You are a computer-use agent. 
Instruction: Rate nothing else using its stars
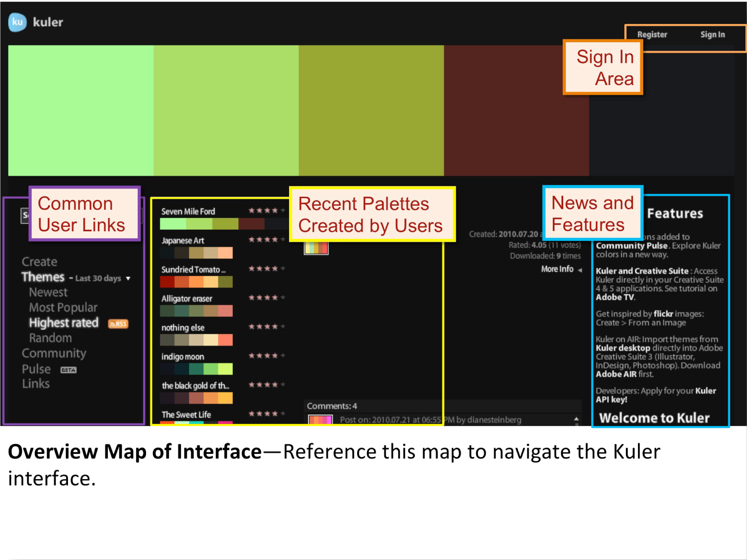click(x=267, y=327)
